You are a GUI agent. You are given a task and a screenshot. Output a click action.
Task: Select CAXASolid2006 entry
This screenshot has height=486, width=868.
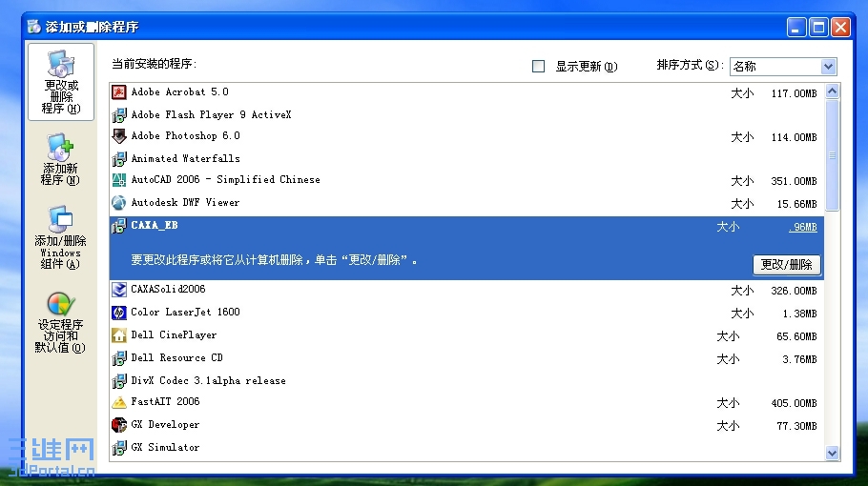[466, 290]
